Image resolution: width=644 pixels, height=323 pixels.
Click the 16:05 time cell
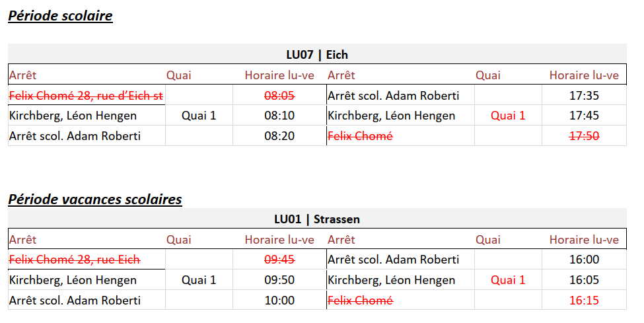[584, 280]
